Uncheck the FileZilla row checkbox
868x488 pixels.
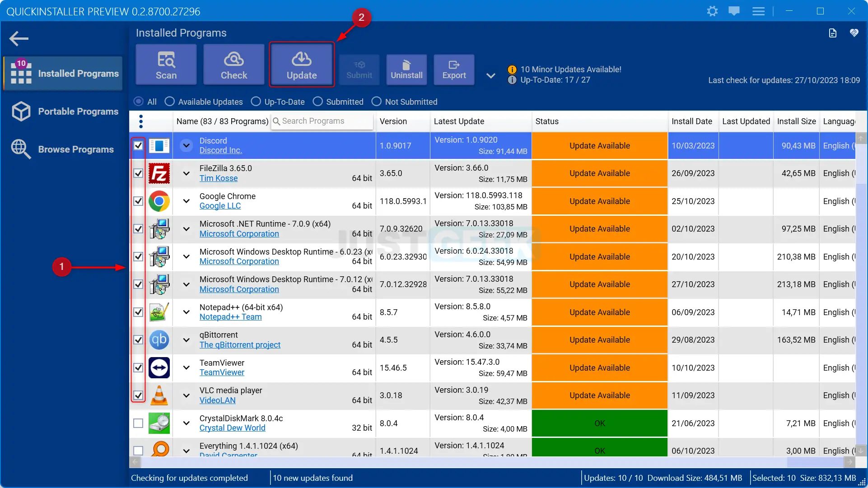pyautogui.click(x=138, y=173)
